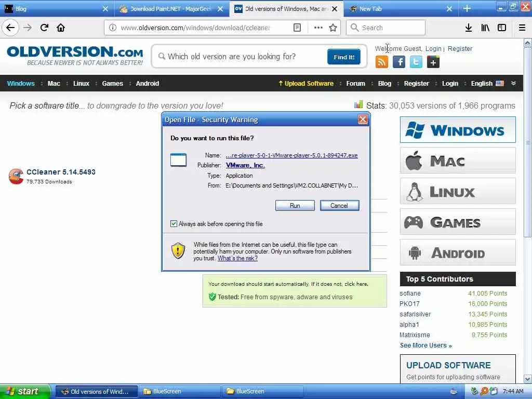Image resolution: width=532 pixels, height=399 pixels.
Task: Click the CCleaner program icon
Action: [x=16, y=177]
